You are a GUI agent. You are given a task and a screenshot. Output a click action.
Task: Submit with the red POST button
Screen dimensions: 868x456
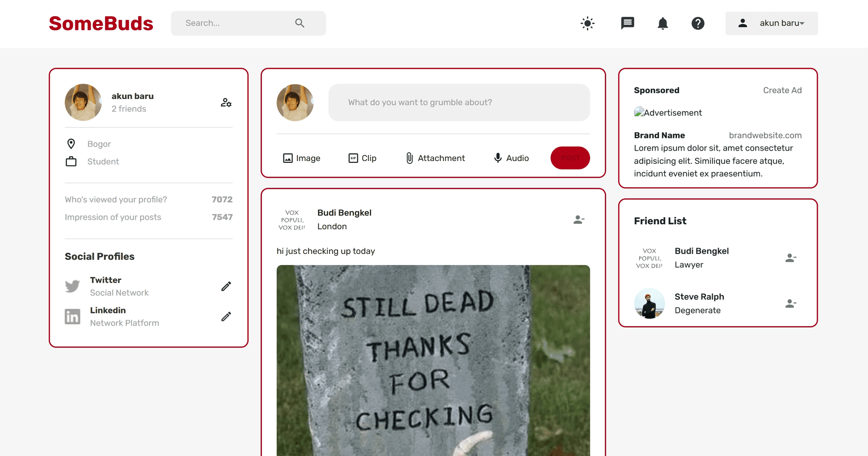pos(570,158)
